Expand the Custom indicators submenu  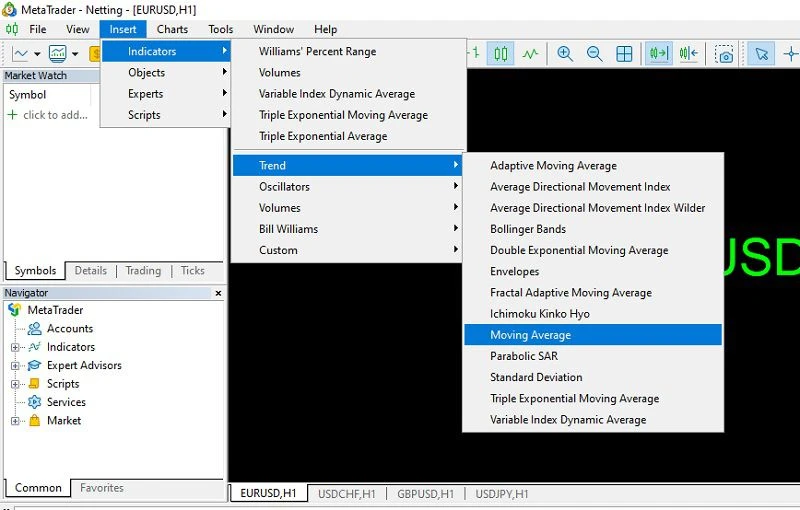347,250
